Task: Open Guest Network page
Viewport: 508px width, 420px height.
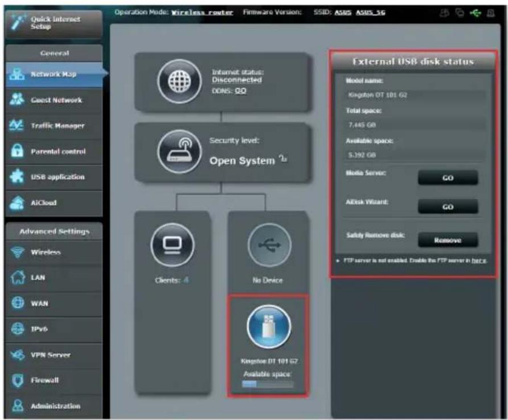Action: point(55,100)
